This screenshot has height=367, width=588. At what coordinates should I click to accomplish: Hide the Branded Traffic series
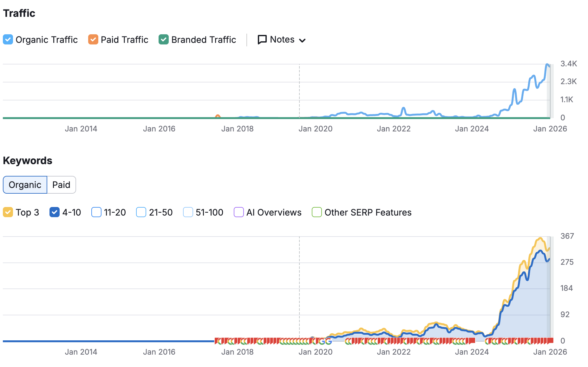164,40
